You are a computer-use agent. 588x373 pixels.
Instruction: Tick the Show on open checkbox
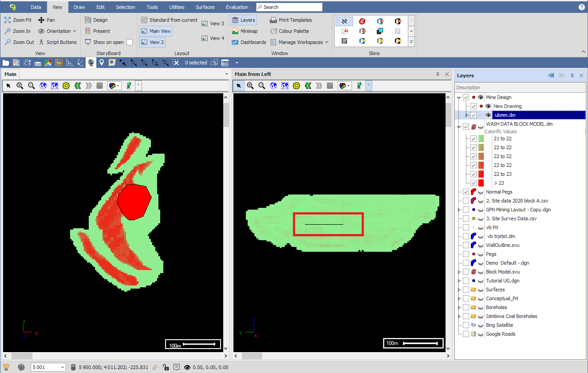pyautogui.click(x=130, y=42)
